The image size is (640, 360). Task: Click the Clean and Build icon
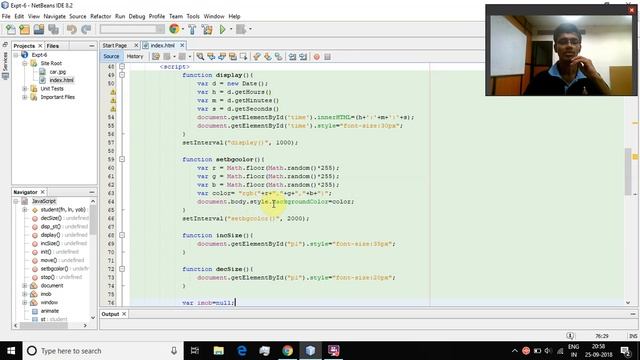tap(207, 29)
